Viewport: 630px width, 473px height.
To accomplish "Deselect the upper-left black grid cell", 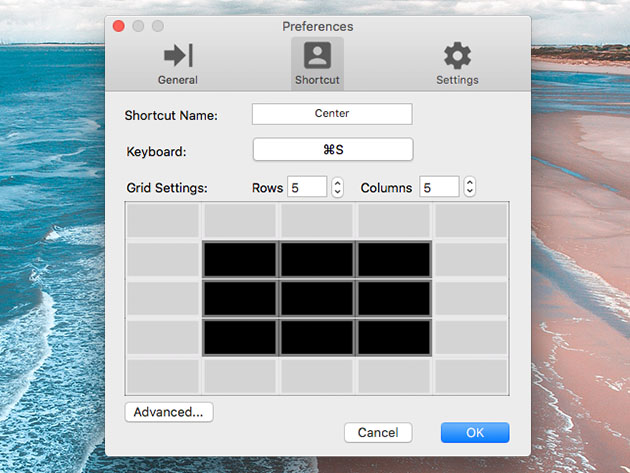I will 240,259.
